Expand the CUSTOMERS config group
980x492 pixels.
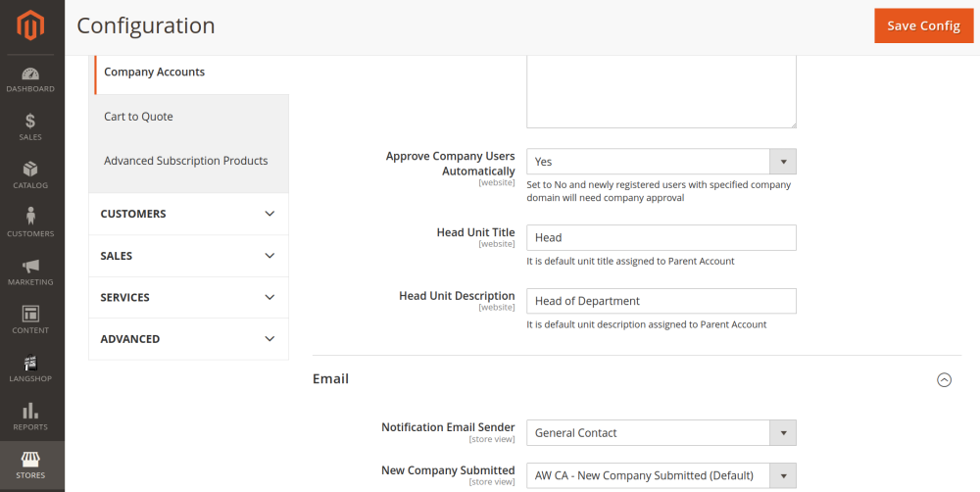click(x=188, y=214)
